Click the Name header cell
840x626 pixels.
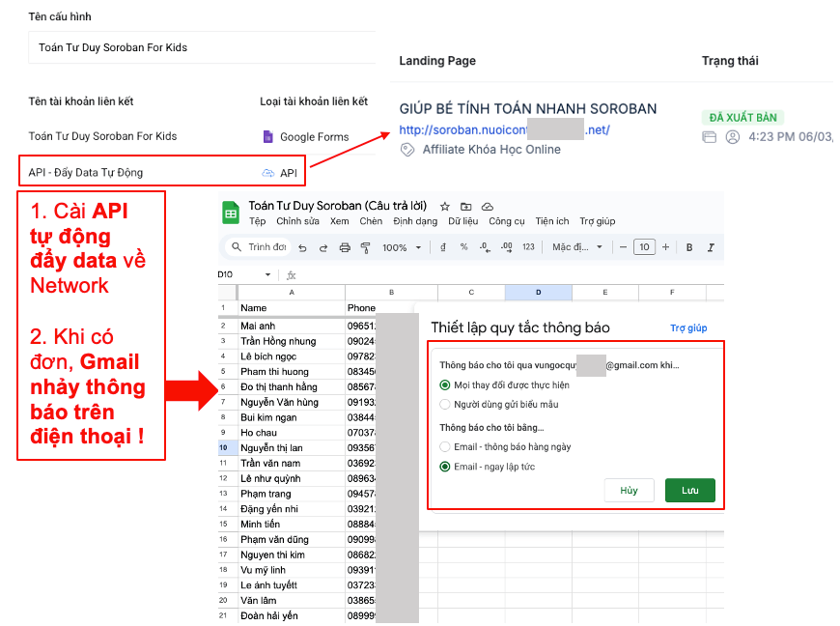[292, 307]
